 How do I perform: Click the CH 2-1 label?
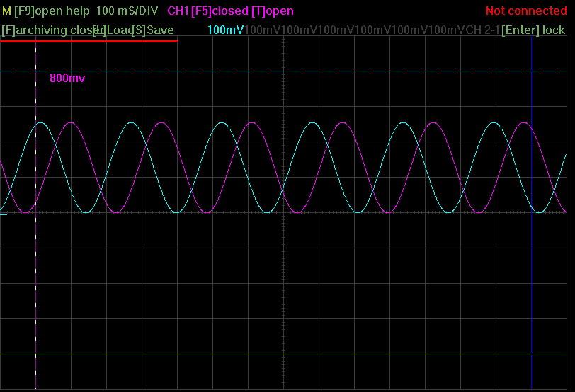[484, 30]
